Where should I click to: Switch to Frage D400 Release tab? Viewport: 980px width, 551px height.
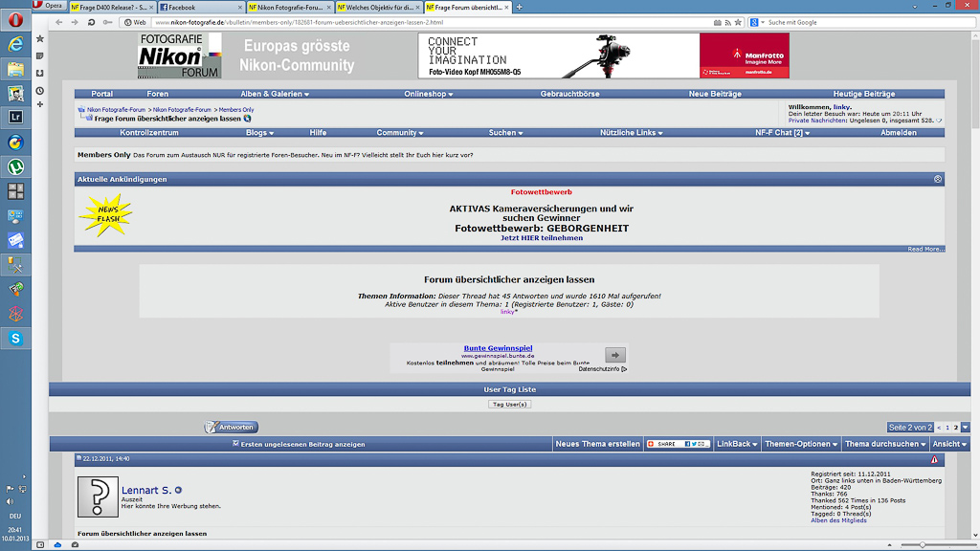coord(111,8)
